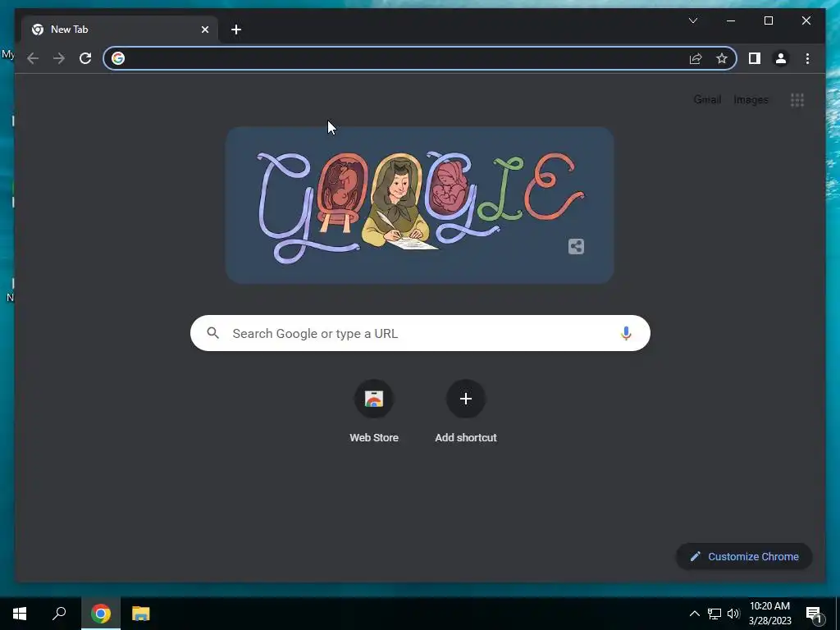Focus the Chrome address bar

tap(420, 58)
